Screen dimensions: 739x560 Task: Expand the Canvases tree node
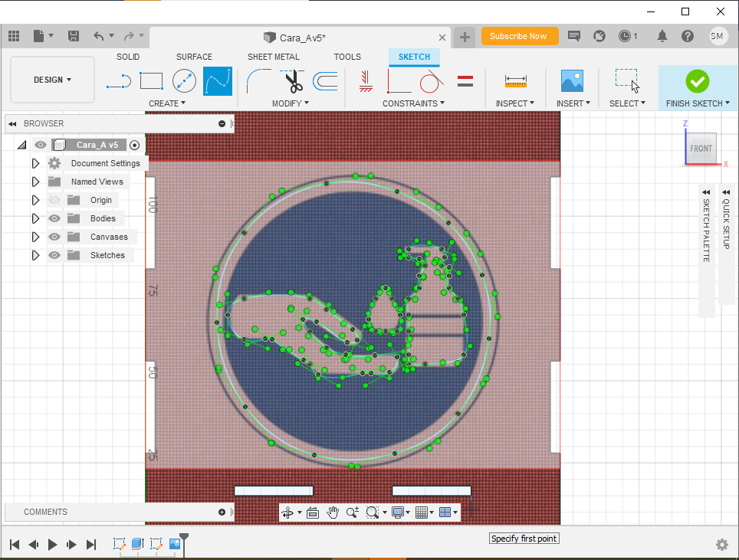(35, 237)
